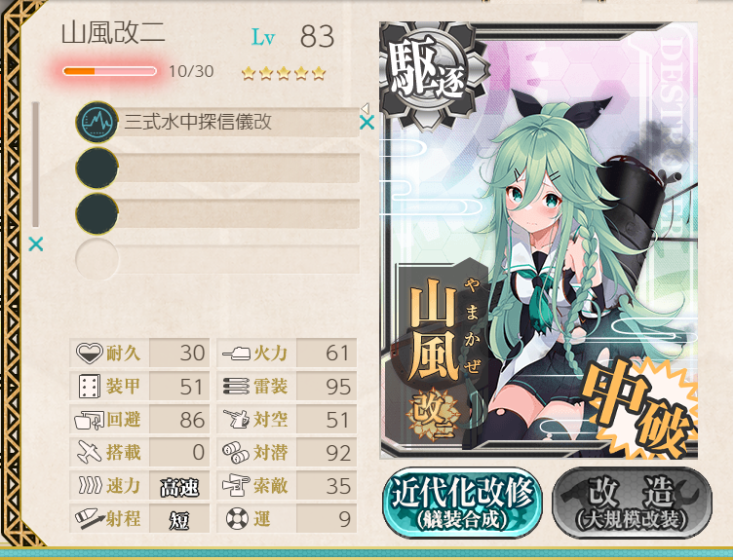
Task: Click the 運 lifebuoy luck icon
Action: tap(237, 518)
